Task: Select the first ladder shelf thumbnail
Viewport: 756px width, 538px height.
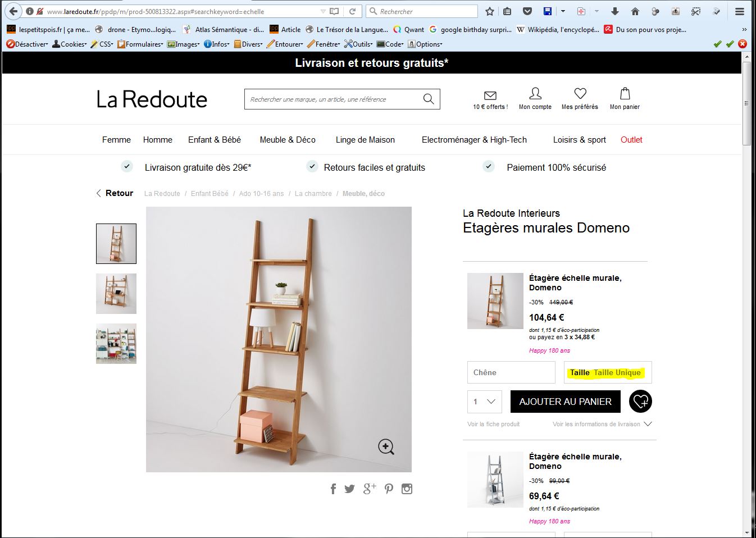Action: (x=116, y=244)
